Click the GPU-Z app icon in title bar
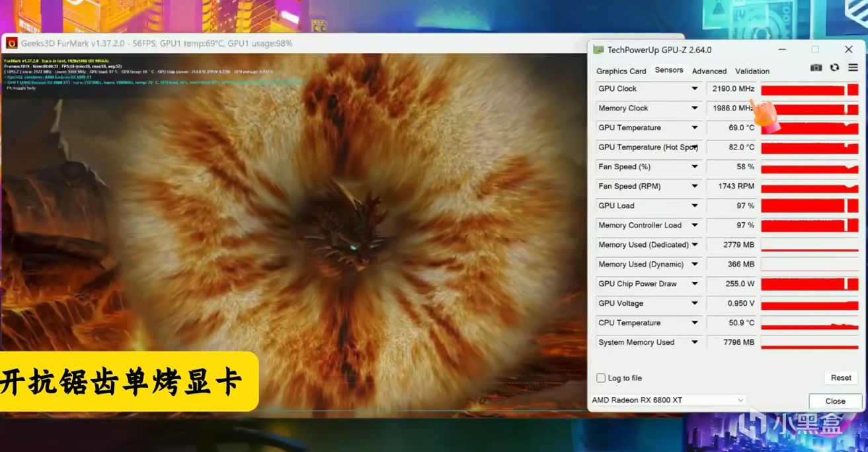 click(598, 50)
